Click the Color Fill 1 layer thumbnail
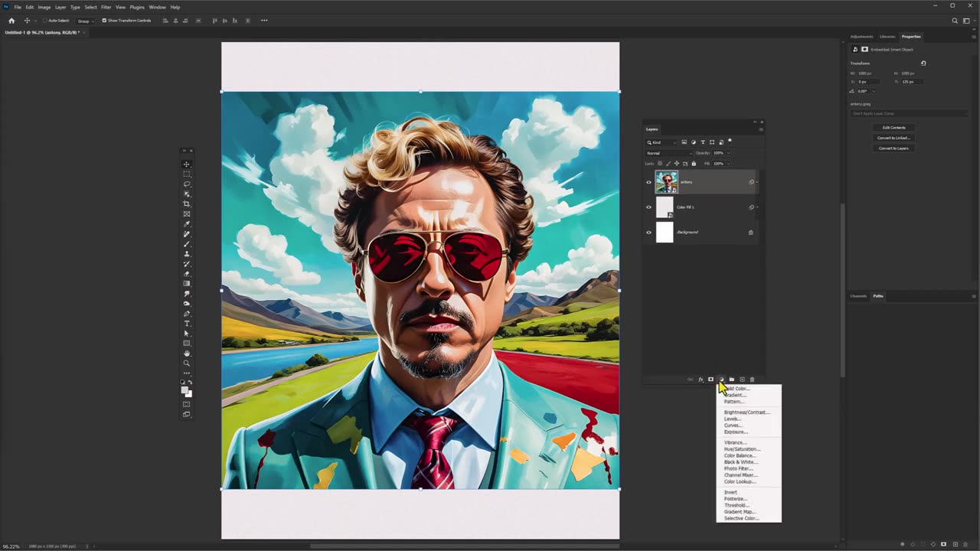The image size is (980, 551). 665,207
